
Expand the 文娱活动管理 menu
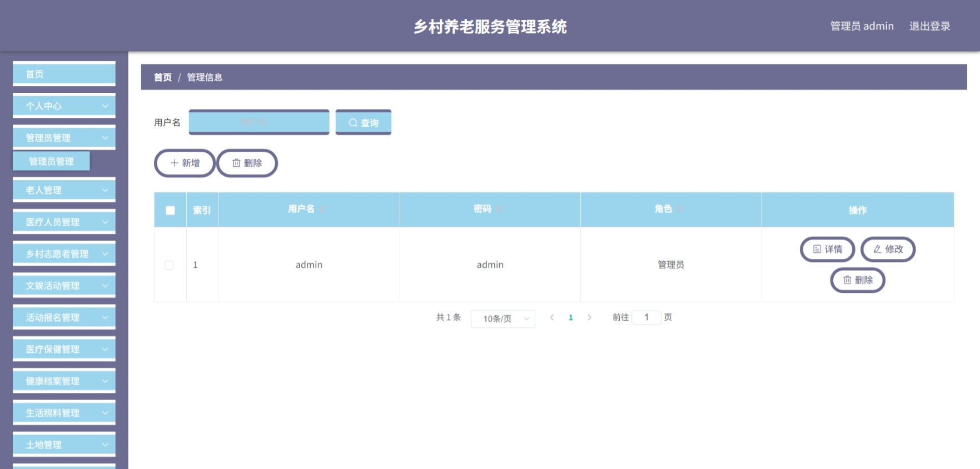coord(64,286)
